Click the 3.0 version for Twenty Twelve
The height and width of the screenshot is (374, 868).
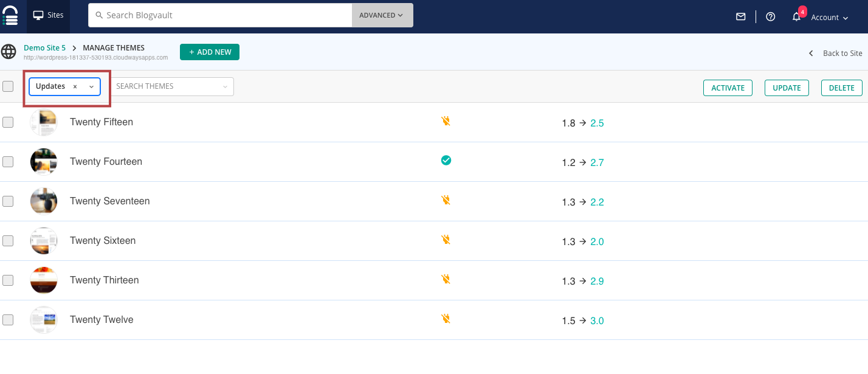click(597, 320)
